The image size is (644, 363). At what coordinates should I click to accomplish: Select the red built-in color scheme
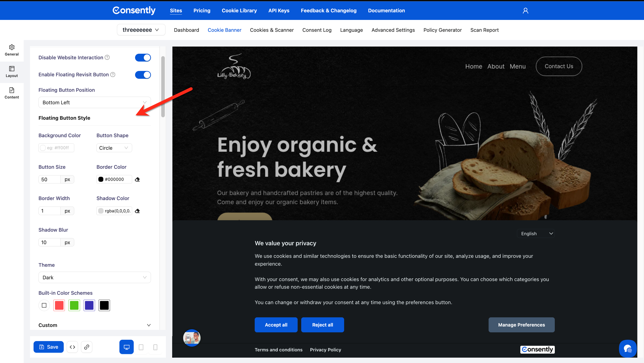click(59, 305)
